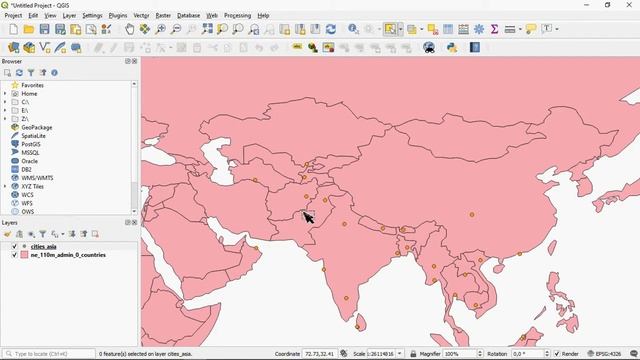
Task: Select the cities_asia layer name
Action: [43, 247]
